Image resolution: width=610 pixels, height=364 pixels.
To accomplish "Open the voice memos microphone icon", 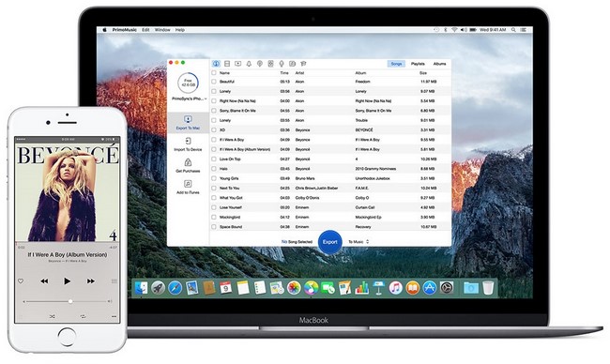I will pyautogui.click(x=282, y=64).
